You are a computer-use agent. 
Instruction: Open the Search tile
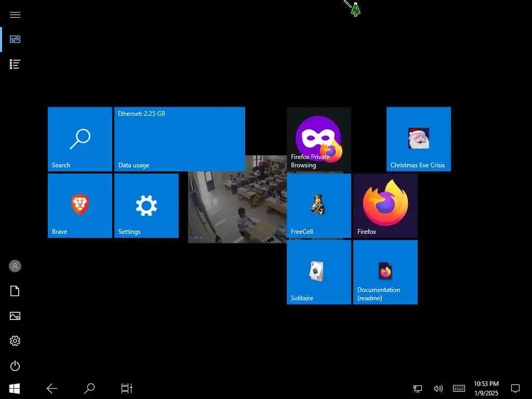(x=80, y=139)
